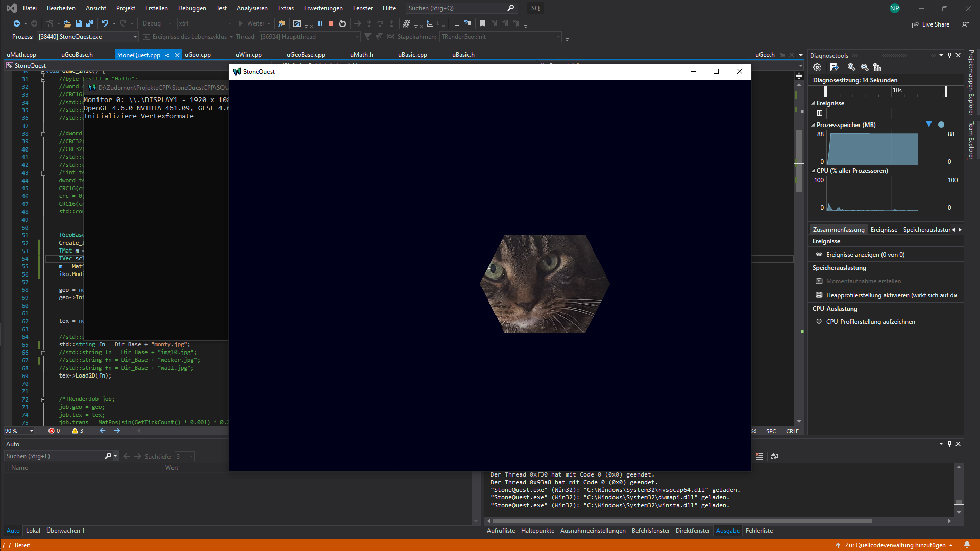
Task: Open the Debuggen menu
Action: coord(192,8)
